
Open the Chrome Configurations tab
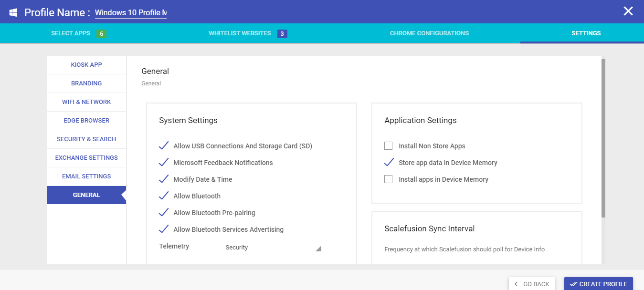[x=429, y=33]
